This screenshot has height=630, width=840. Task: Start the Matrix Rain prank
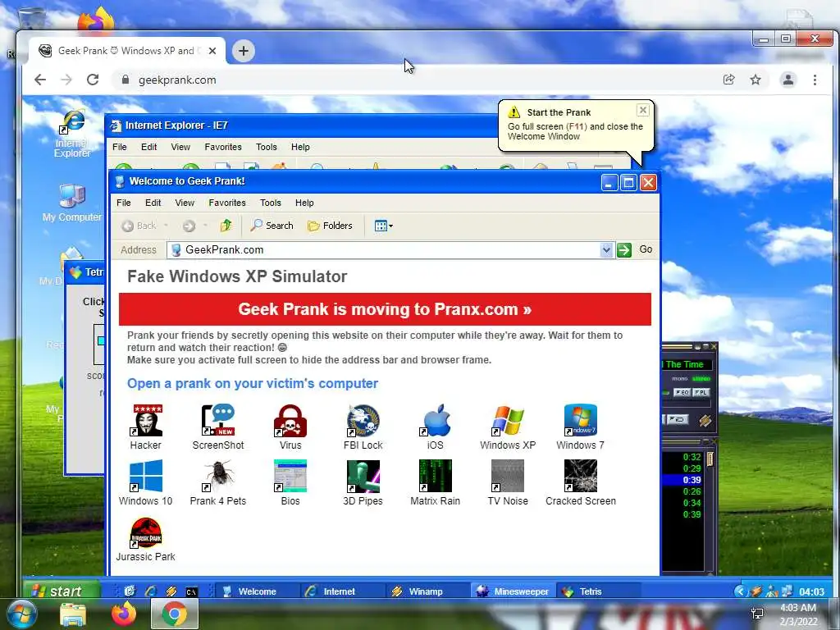(x=435, y=477)
